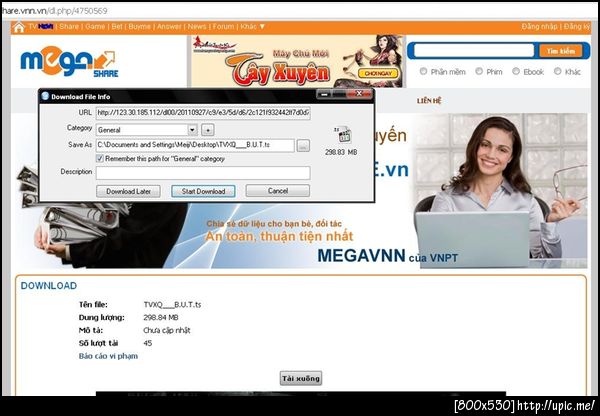The width and height of the screenshot is (600, 416).
Task: Click the Tải xuống download button
Action: [x=301, y=378]
